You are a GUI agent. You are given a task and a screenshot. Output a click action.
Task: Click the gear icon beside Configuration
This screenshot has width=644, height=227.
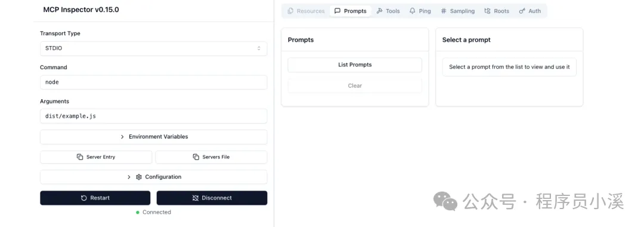point(139,177)
